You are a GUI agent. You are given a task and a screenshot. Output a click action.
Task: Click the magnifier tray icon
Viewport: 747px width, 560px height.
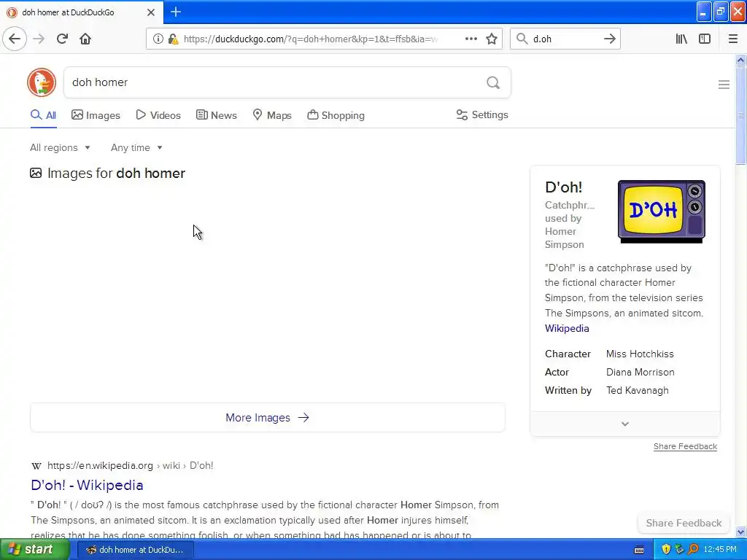(693, 549)
